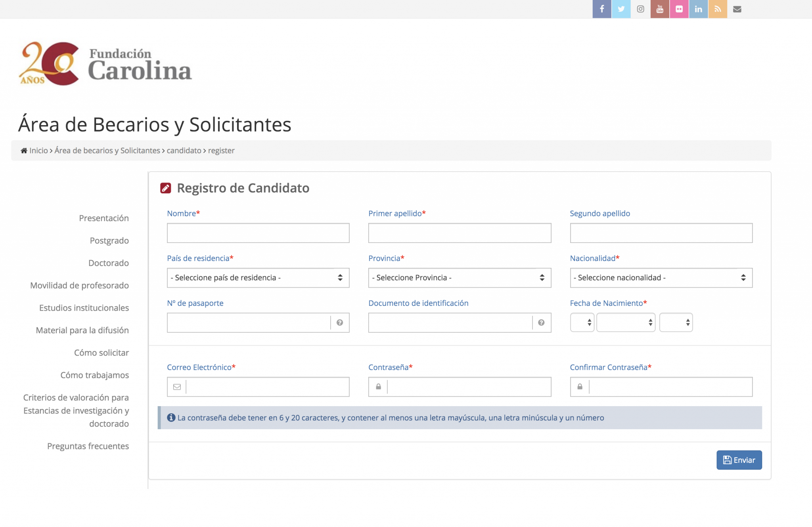Open the Nacionalidad selector
Image resolution: width=812 pixels, height=527 pixels.
[661, 278]
